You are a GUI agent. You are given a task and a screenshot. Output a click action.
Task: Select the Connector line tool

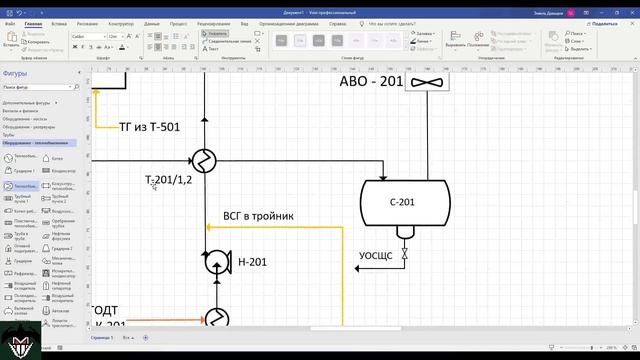click(x=227, y=41)
